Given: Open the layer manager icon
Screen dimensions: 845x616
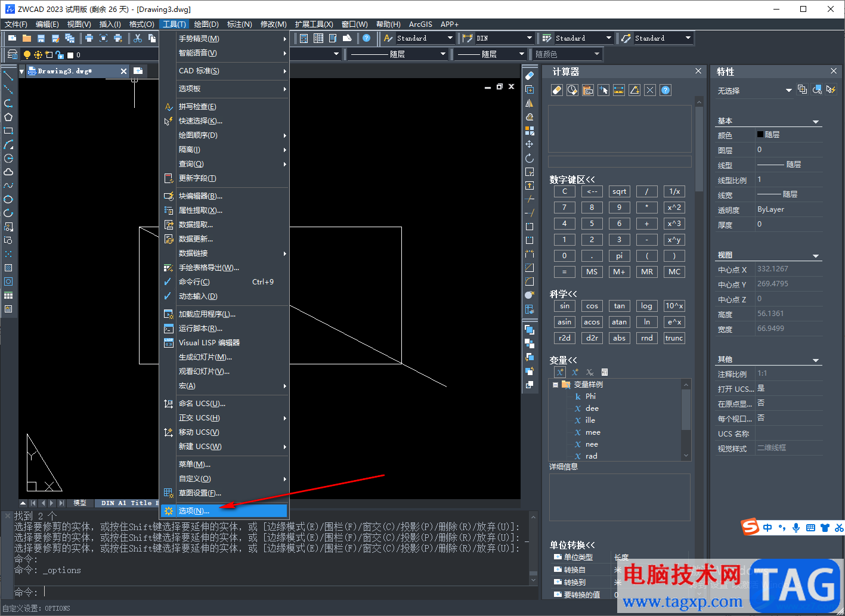Looking at the screenshot, I should [12, 54].
